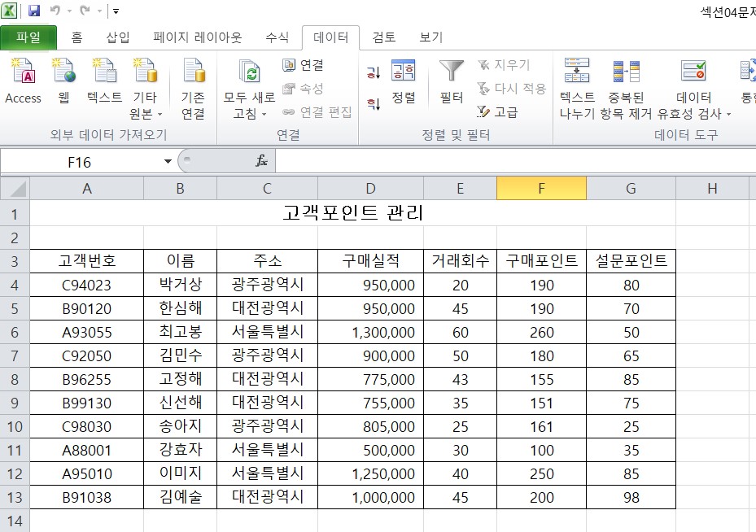
Task: Open the Data Validation dropdown
Action: tap(728, 115)
